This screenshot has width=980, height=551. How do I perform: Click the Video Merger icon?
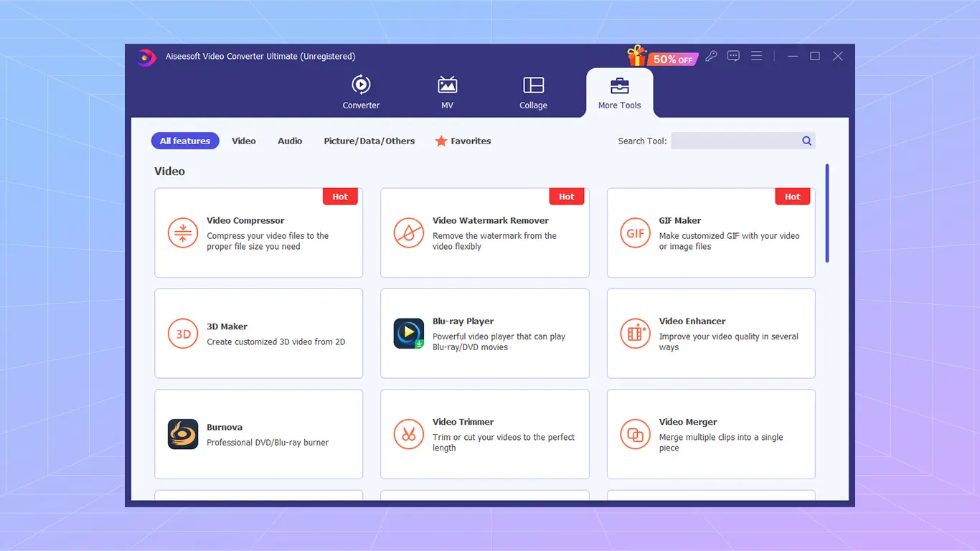click(x=635, y=434)
